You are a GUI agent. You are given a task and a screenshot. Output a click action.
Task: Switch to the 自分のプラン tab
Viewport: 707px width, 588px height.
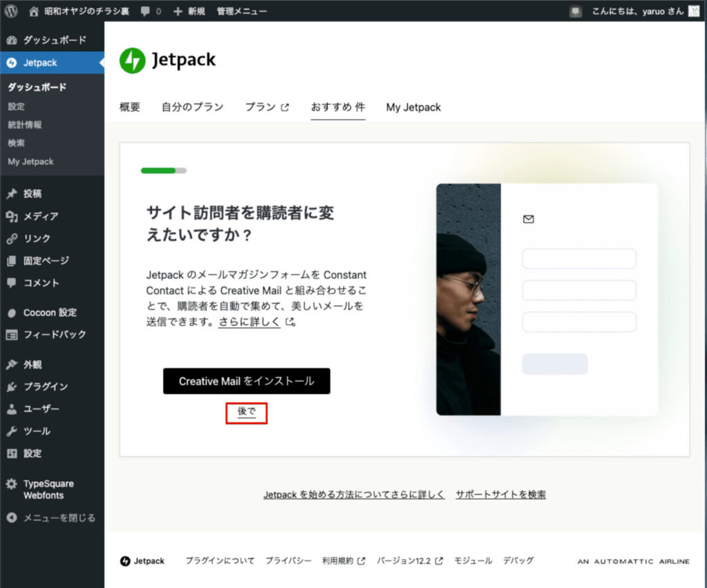193,107
